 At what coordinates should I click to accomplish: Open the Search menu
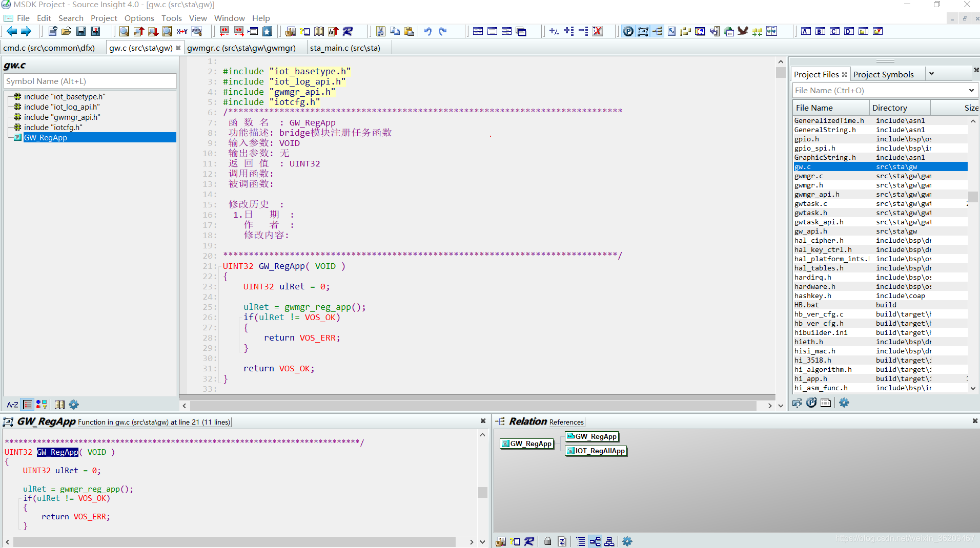point(71,18)
